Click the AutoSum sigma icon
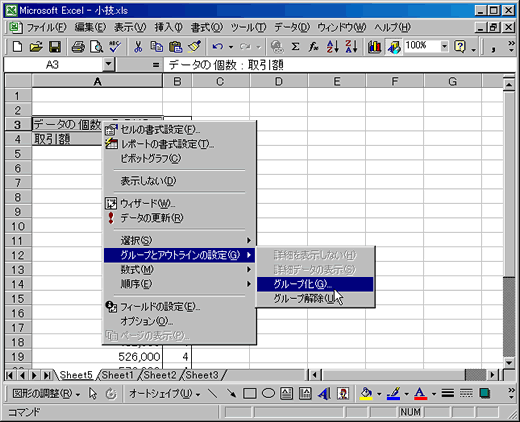520x422 pixels. pos(295,47)
